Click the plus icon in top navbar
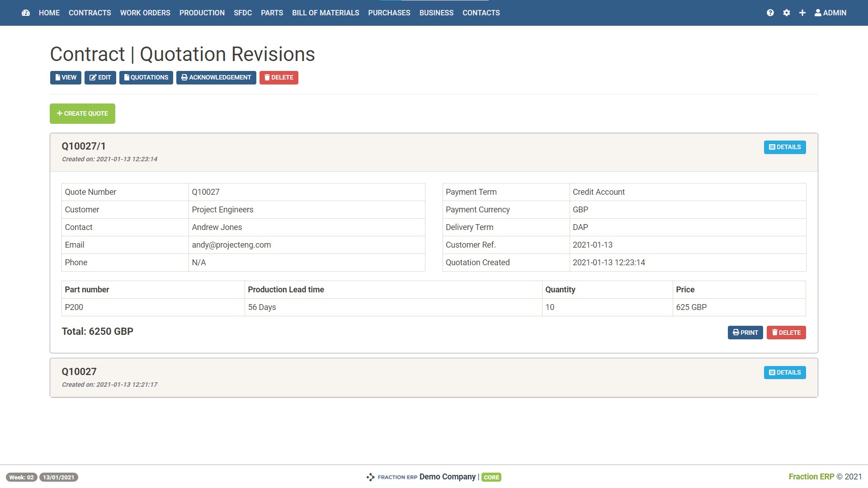Image resolution: width=868 pixels, height=488 pixels. coord(802,13)
